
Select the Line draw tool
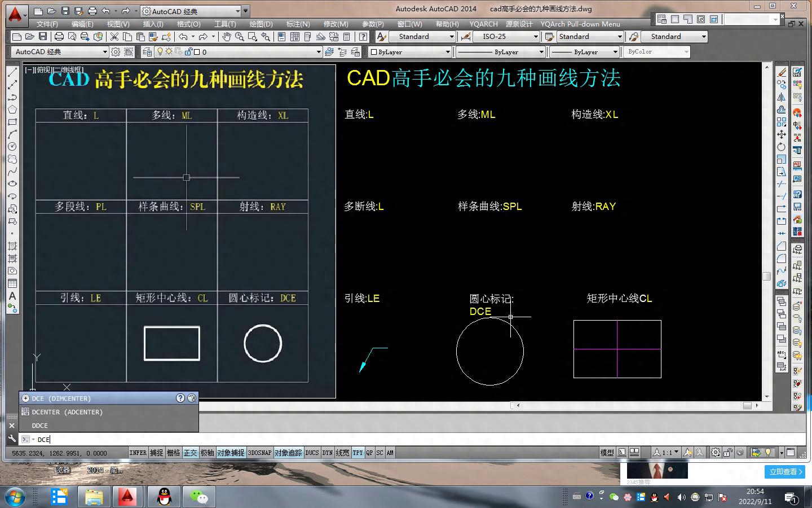[x=12, y=72]
